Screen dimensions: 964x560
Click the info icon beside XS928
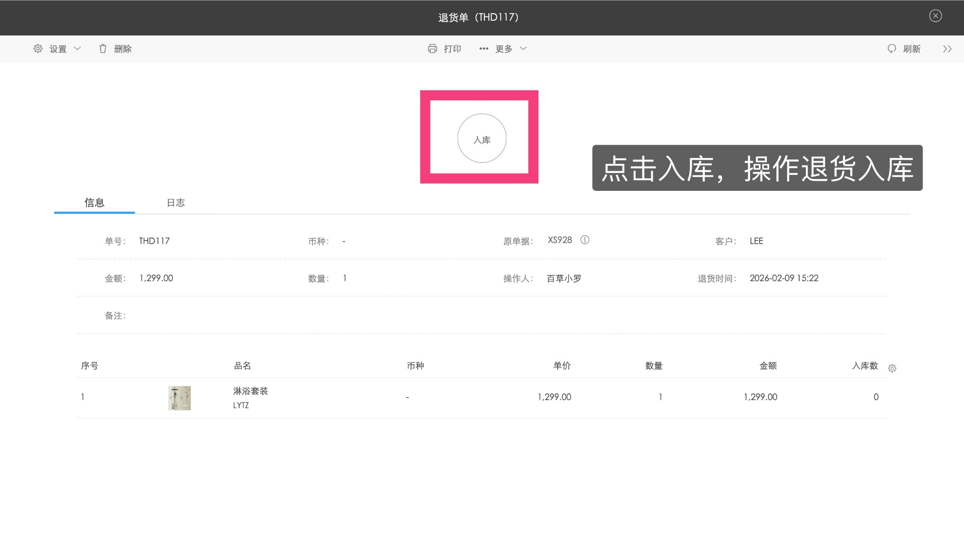click(585, 240)
